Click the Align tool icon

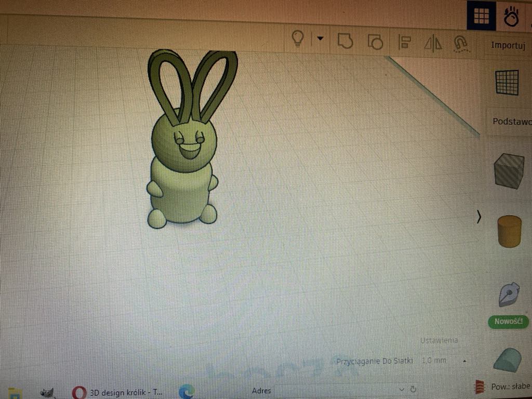pyautogui.click(x=404, y=42)
